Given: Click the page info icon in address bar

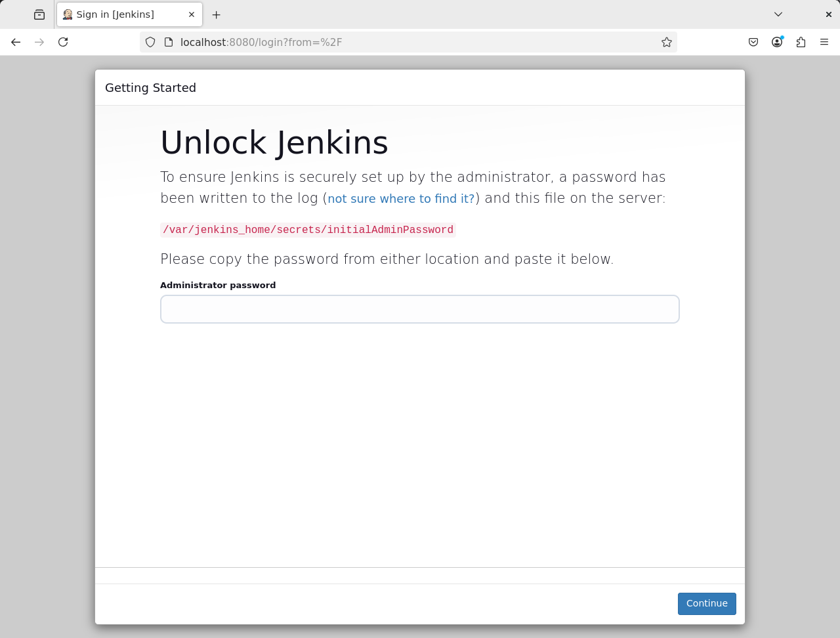Looking at the screenshot, I should tap(169, 42).
